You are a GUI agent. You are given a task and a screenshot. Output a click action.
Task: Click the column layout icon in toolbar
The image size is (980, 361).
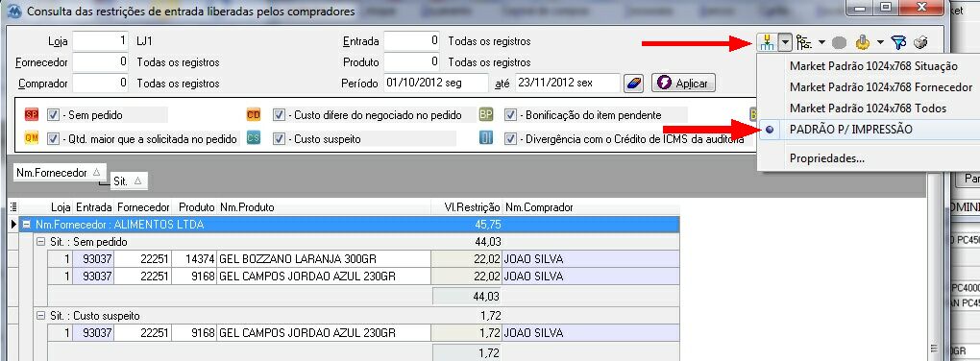point(767,42)
